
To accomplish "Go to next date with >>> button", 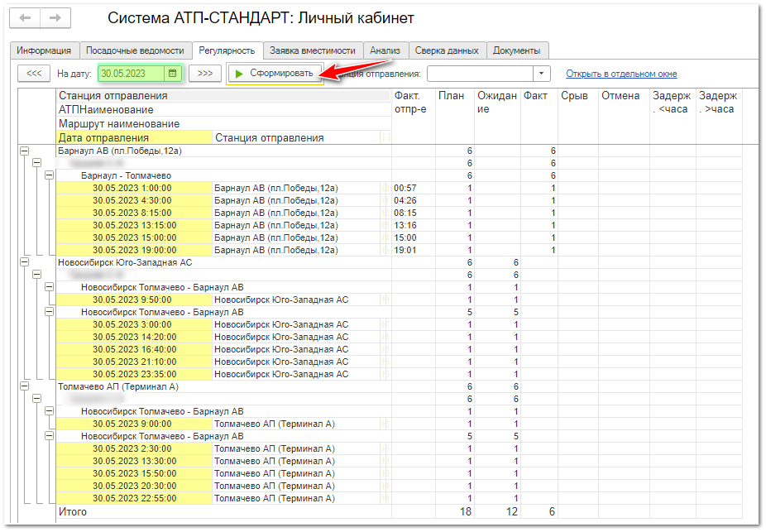I will (x=204, y=74).
